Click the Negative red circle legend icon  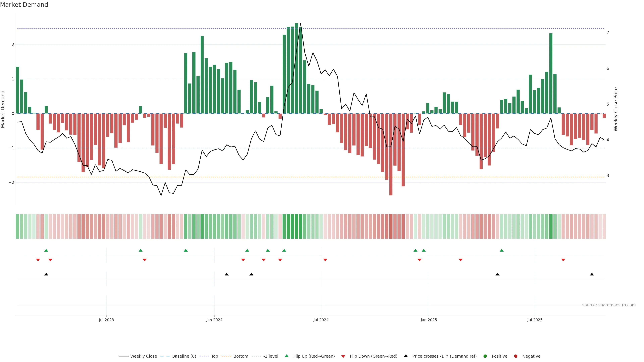point(516,356)
